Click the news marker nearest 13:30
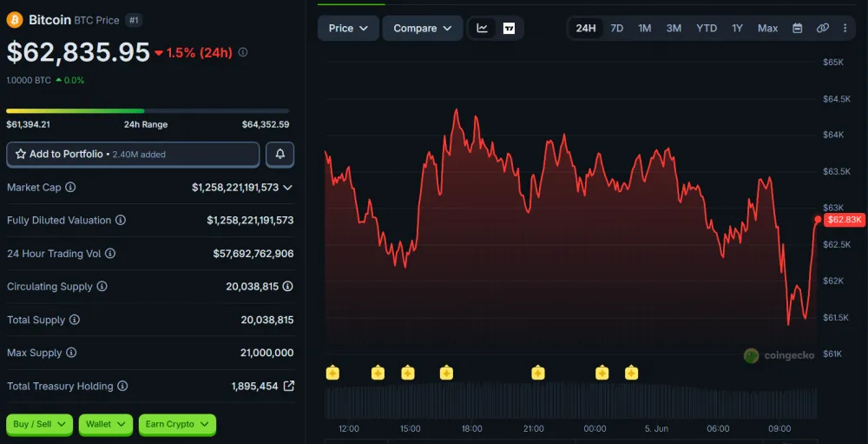The image size is (868, 444). [x=378, y=373]
